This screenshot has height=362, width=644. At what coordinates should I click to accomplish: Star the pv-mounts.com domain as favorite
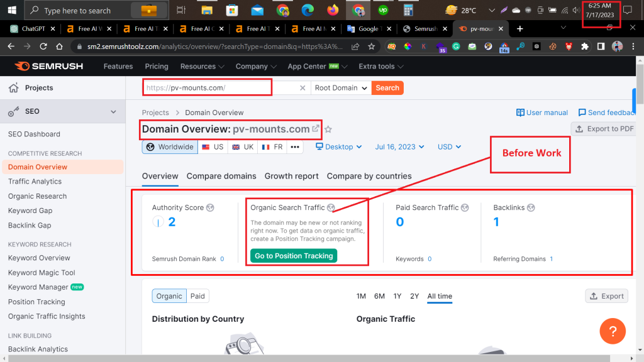coord(328,129)
